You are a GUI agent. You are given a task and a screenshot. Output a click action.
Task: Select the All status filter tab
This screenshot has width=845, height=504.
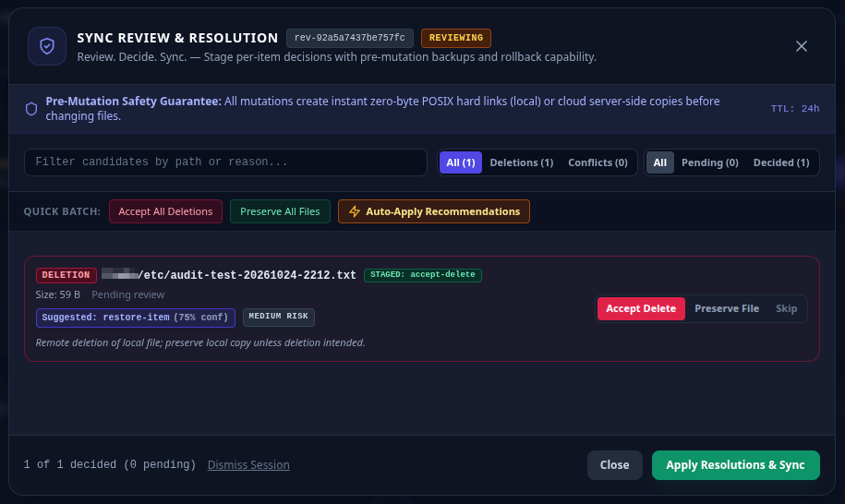tap(660, 162)
